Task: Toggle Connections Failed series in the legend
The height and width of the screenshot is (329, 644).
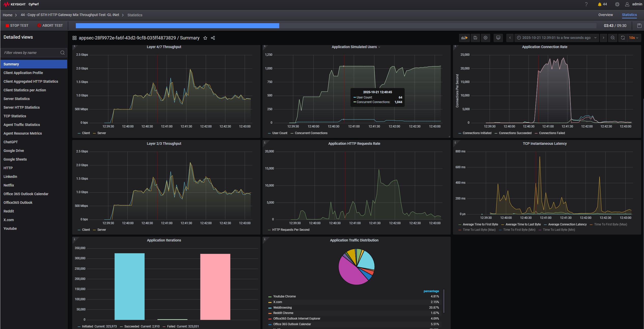Action: click(x=552, y=133)
